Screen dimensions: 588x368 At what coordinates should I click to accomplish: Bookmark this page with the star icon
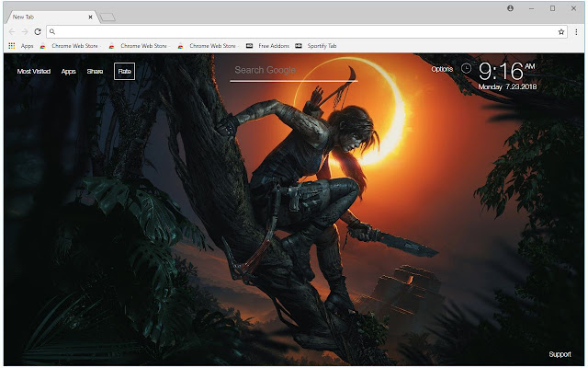click(561, 32)
